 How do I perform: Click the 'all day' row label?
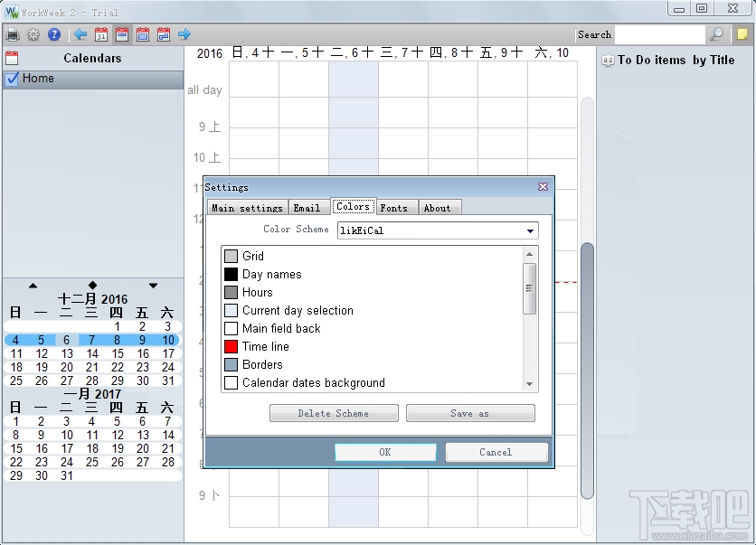click(204, 90)
